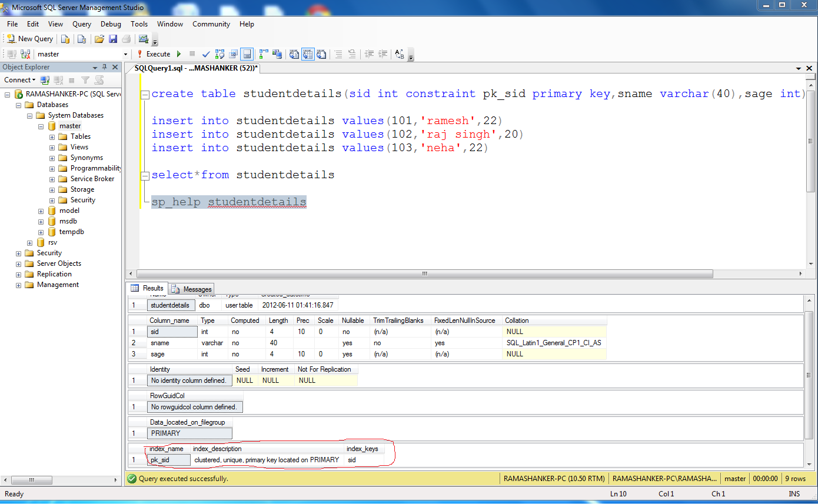Collapse the System Databases node
The height and width of the screenshot is (504, 818).
29,115
